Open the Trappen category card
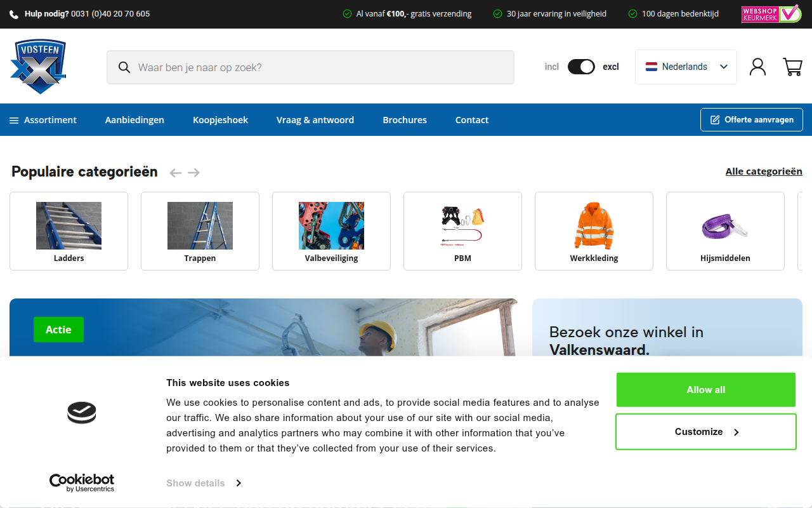Screen dimensions: 812x508 (200, 231)
